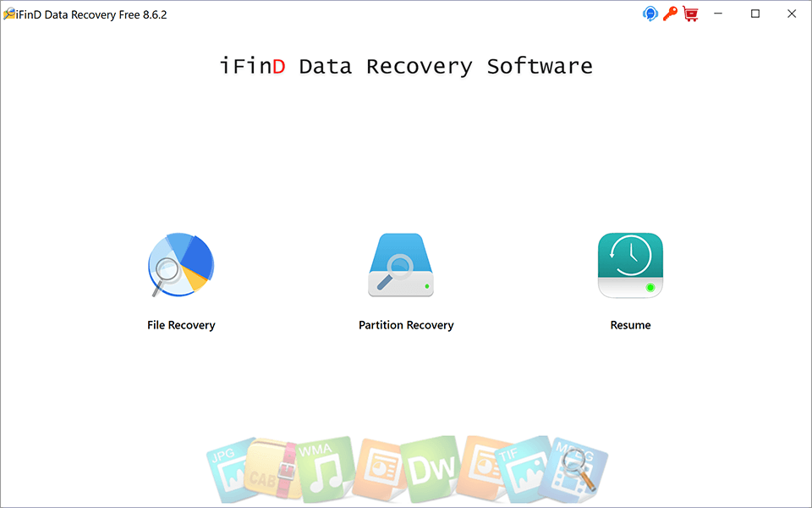The image size is (812, 508).
Task: Click the JPG file type icon
Action: [x=228, y=469]
